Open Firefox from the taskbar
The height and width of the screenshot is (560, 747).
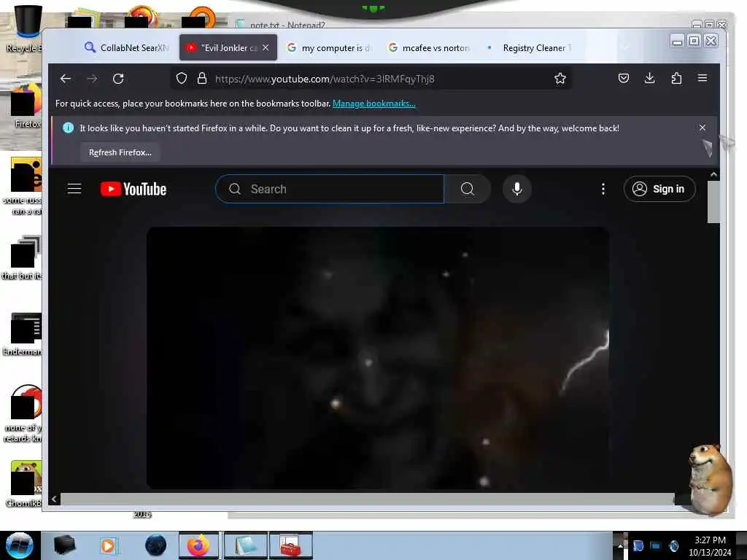tap(198, 545)
